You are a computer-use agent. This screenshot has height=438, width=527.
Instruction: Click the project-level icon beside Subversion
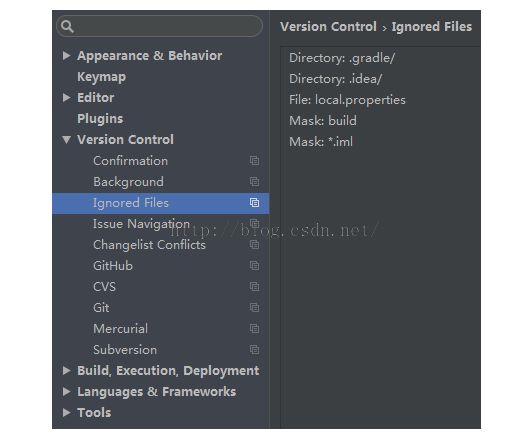coord(254,350)
